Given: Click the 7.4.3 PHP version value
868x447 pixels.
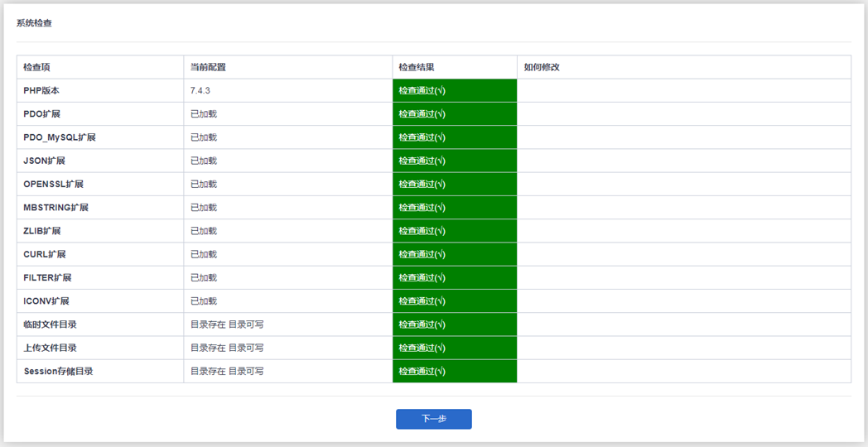Looking at the screenshot, I should pyautogui.click(x=200, y=90).
